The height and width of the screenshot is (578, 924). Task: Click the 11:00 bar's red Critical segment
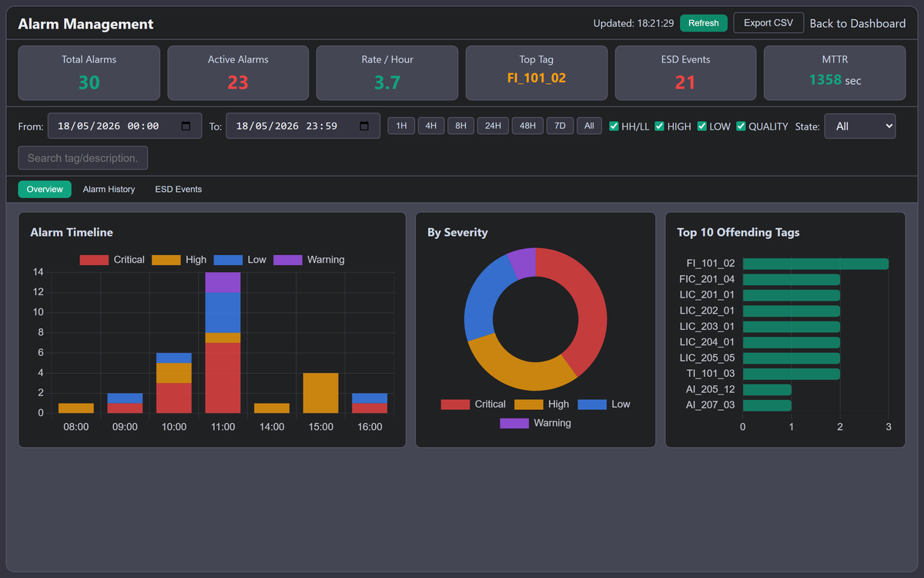click(x=223, y=378)
